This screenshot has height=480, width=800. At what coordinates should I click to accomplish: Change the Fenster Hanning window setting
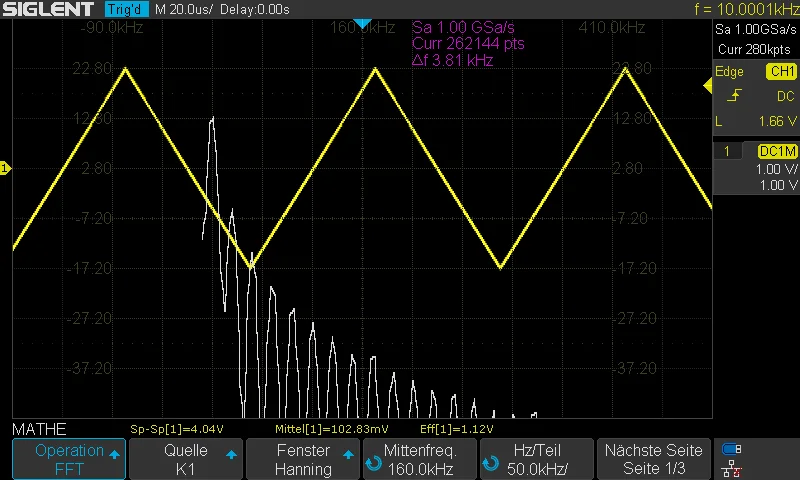[x=303, y=459]
